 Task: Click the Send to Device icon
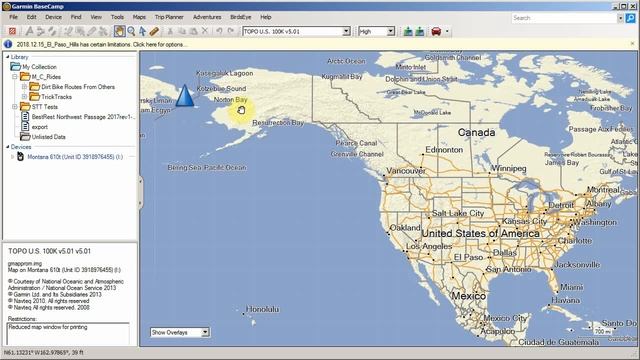(408, 31)
